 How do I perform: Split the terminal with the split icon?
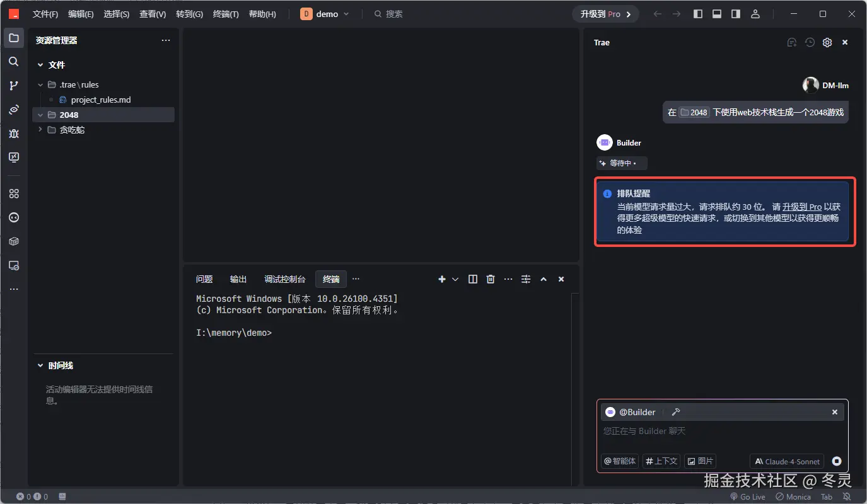(x=472, y=278)
